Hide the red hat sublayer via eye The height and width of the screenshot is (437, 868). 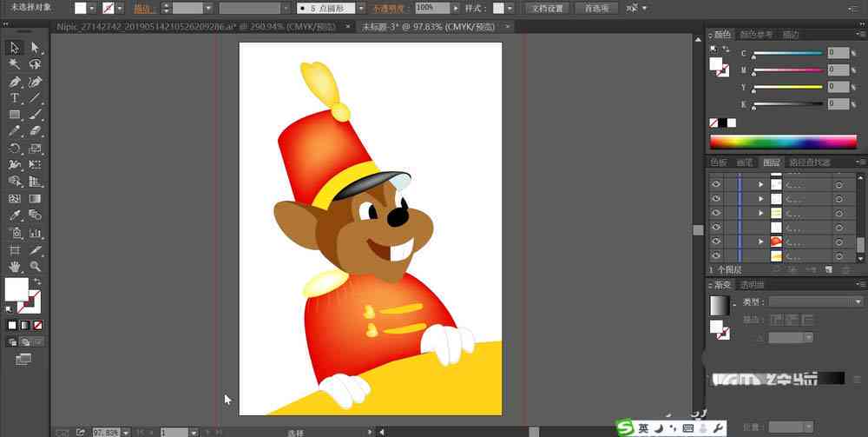716,242
